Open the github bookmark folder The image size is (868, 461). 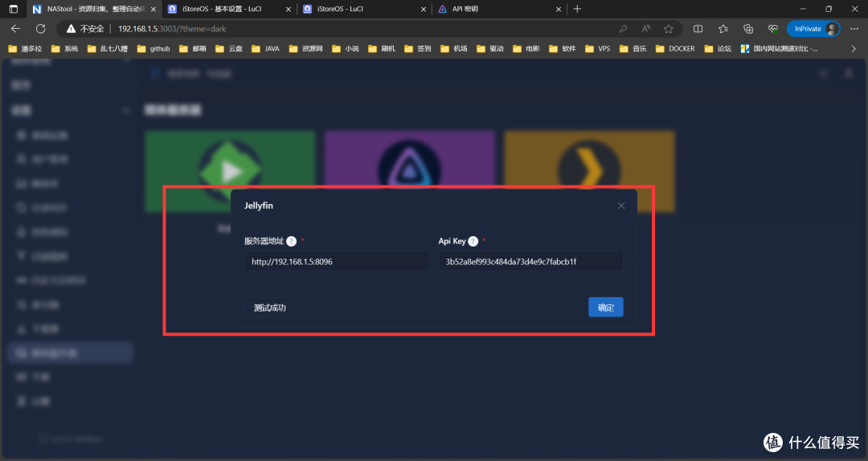pyautogui.click(x=154, y=49)
